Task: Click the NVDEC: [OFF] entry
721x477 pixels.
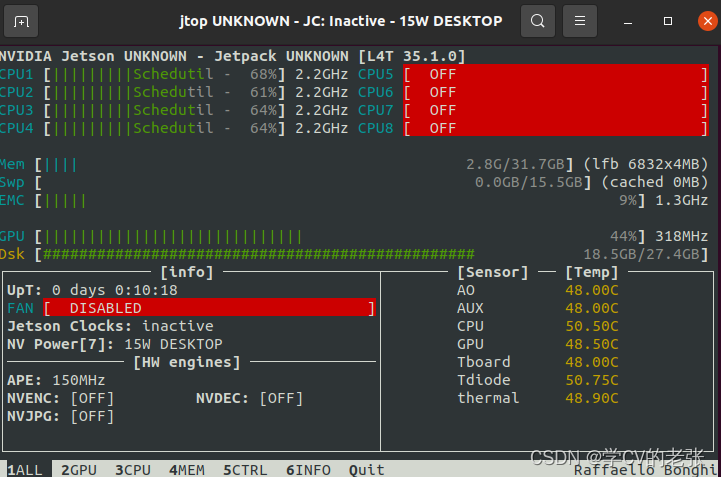Action: [x=250, y=398]
